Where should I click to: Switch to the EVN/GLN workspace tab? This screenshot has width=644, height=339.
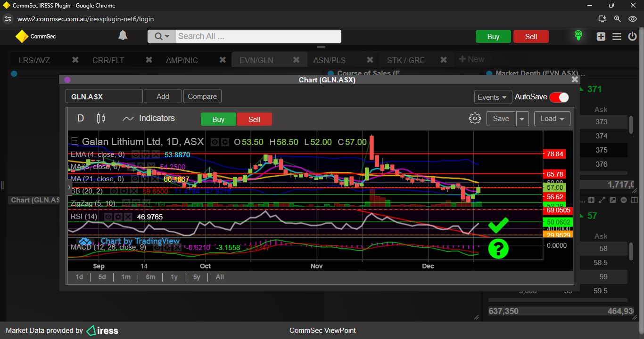256,60
